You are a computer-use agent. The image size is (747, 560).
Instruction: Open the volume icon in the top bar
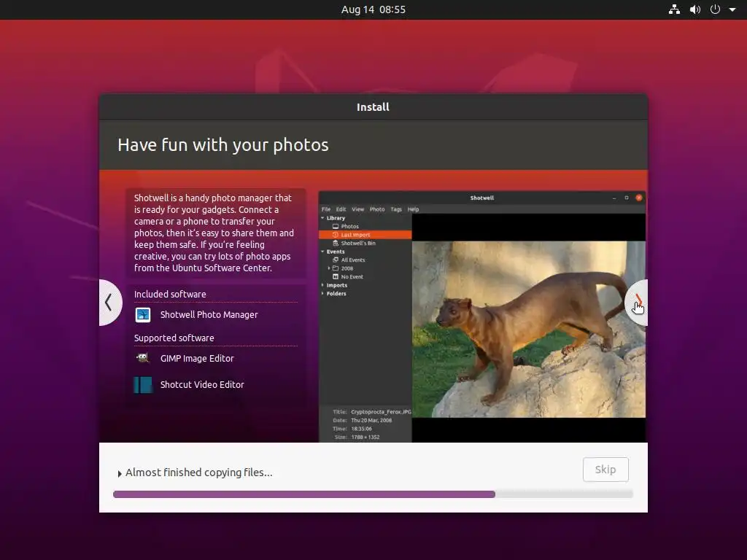click(695, 9)
